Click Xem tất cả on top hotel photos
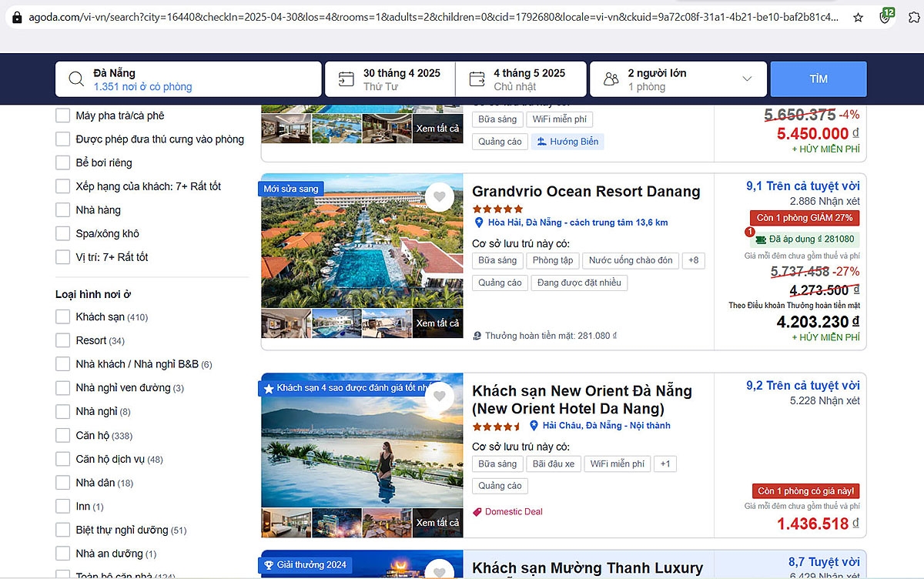 tap(437, 128)
